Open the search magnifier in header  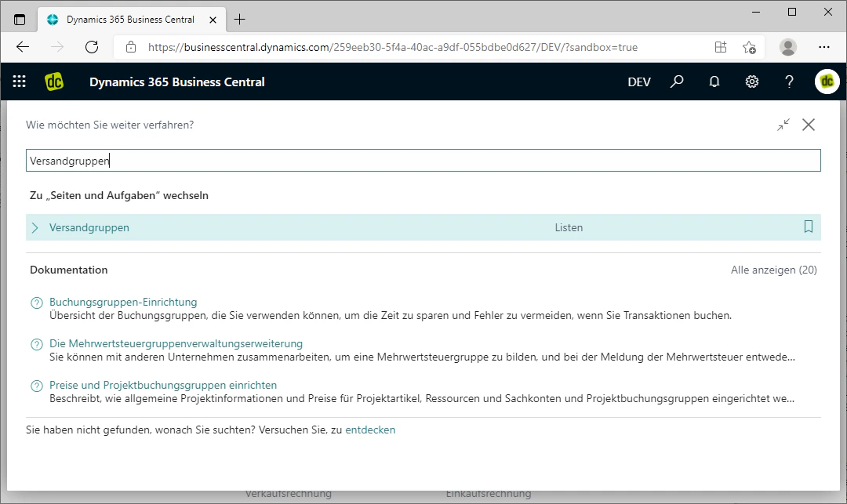[x=677, y=82]
